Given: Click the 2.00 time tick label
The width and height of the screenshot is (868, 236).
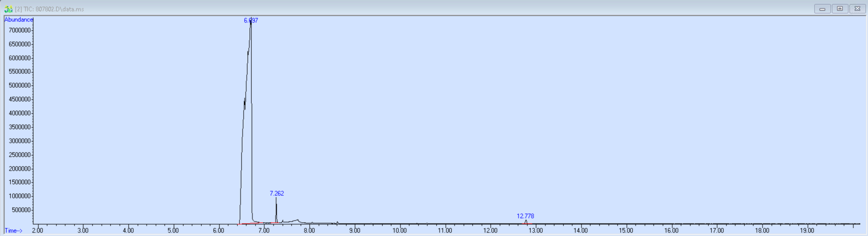Looking at the screenshot, I should point(37,230).
